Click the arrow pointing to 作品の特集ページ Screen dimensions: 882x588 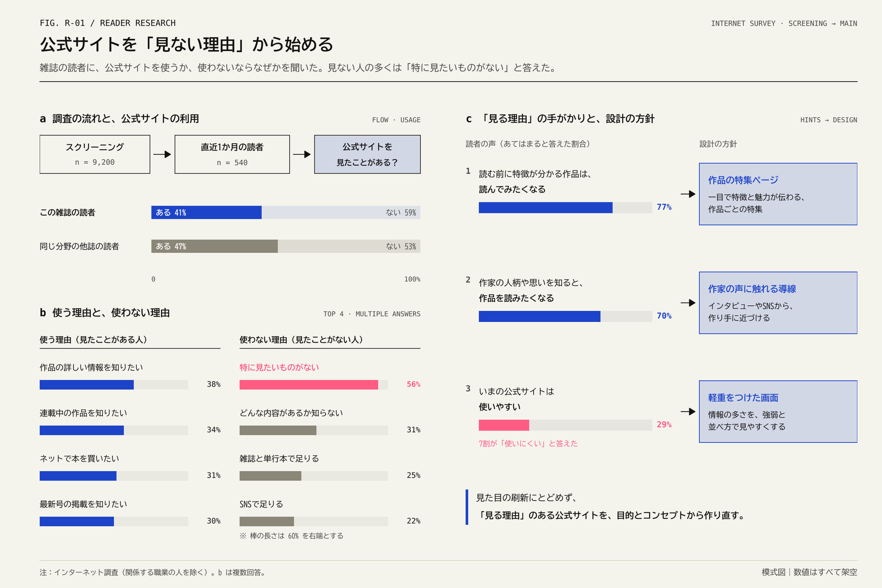click(x=688, y=194)
